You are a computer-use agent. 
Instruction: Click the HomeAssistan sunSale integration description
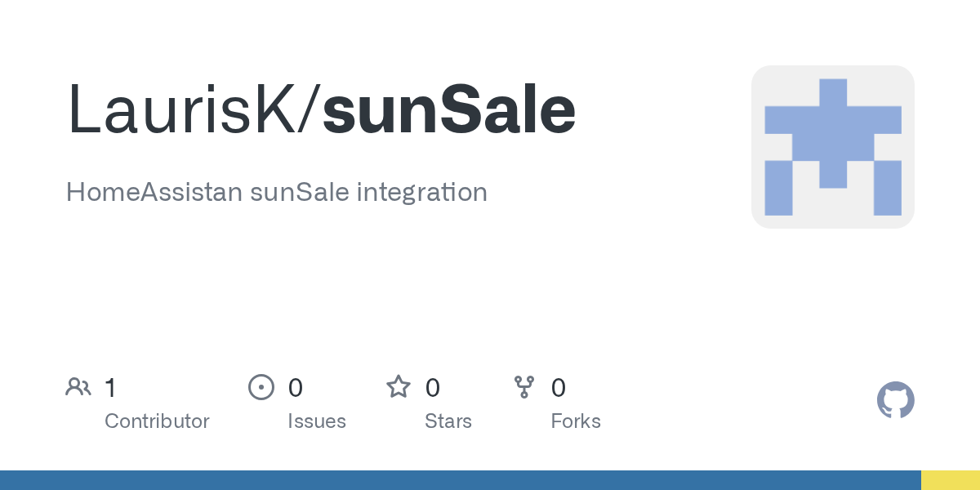[x=277, y=193]
